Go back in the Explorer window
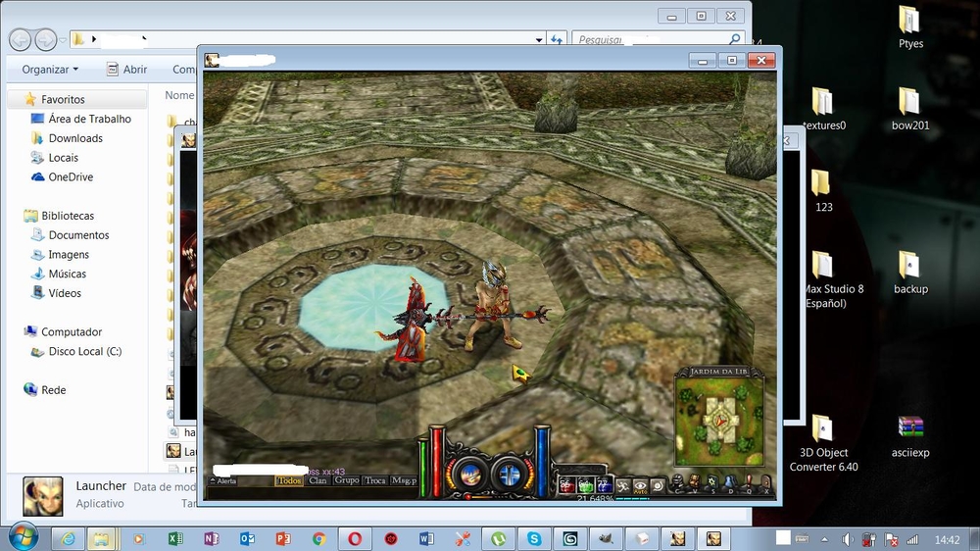Screen dimensions: 980x551 (21, 40)
